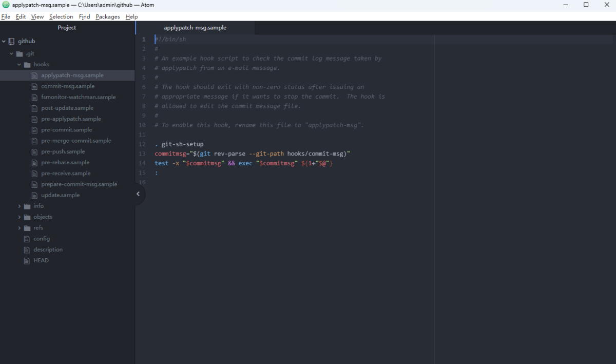This screenshot has width=616, height=364.
Task: Open the description file
Action: [48, 250]
